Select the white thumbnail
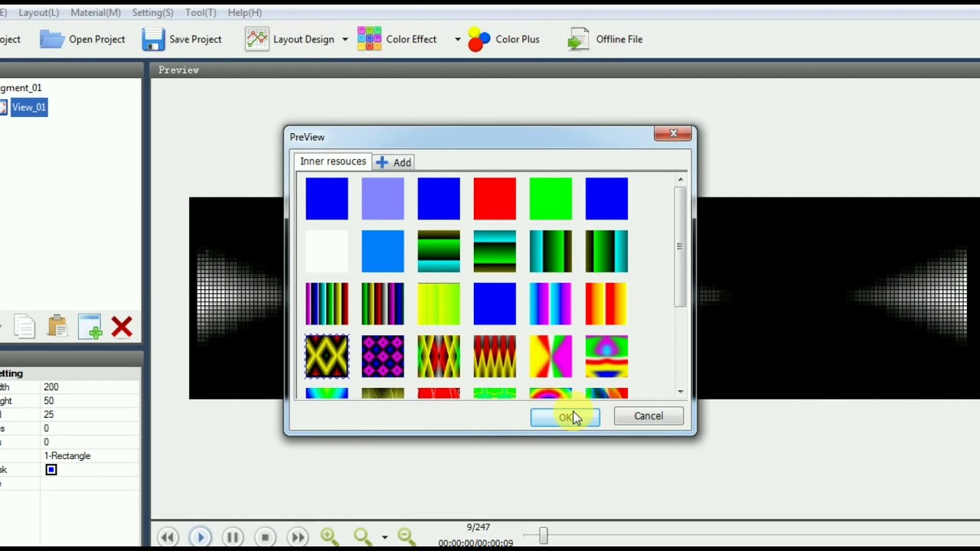This screenshot has width=980, height=551. pyautogui.click(x=327, y=251)
